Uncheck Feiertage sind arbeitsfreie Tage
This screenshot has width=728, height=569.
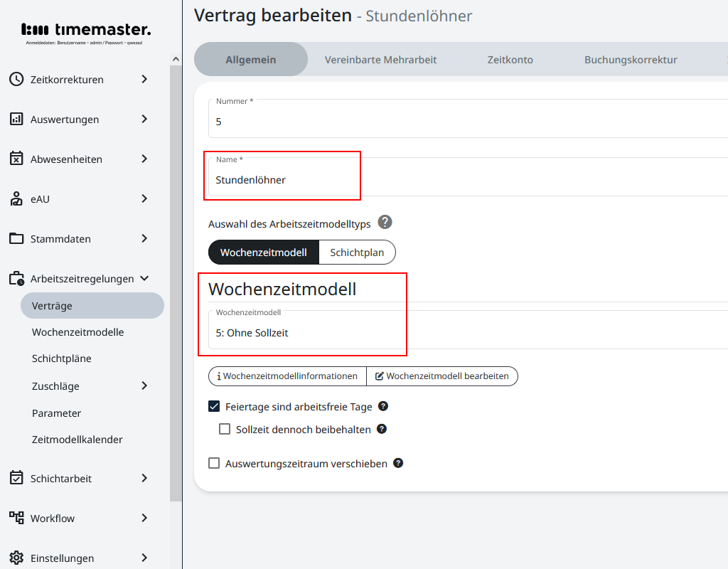click(213, 406)
